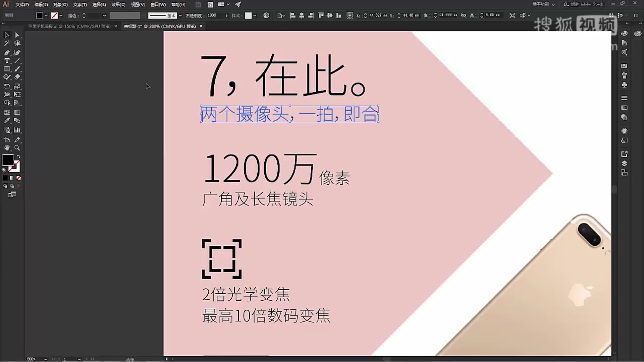Set paint mode to None
644x362 pixels.
click(19, 178)
